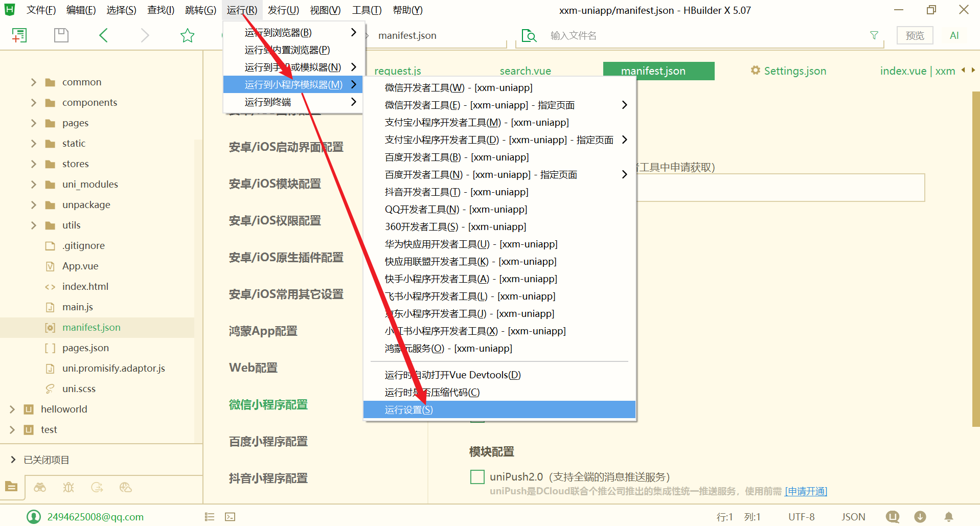Select 运行到终端 menu entry
980x526 pixels.
click(x=294, y=102)
